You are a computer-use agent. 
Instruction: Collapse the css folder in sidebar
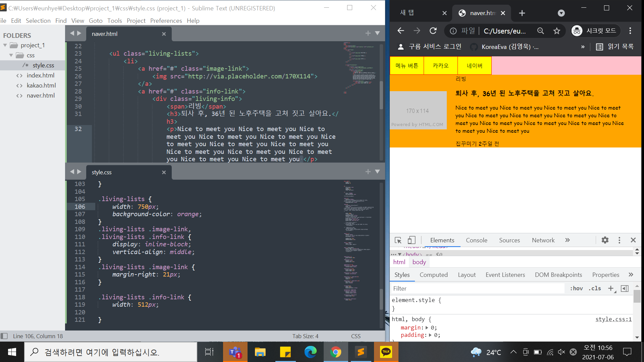[11, 55]
